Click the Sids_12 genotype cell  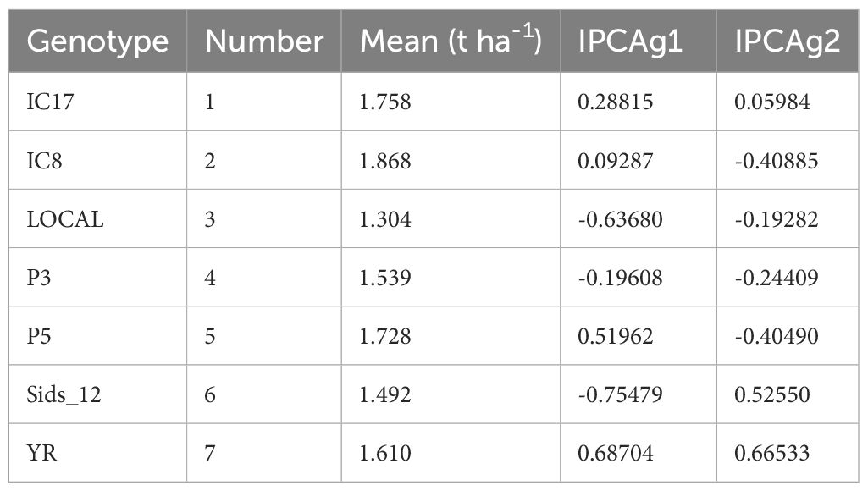pyautogui.click(x=62, y=395)
